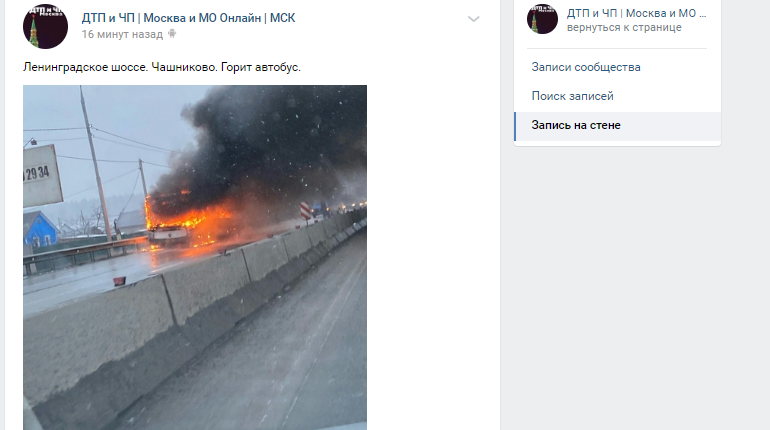
Task: Click the blue house in the photo
Action: pyautogui.click(x=40, y=229)
